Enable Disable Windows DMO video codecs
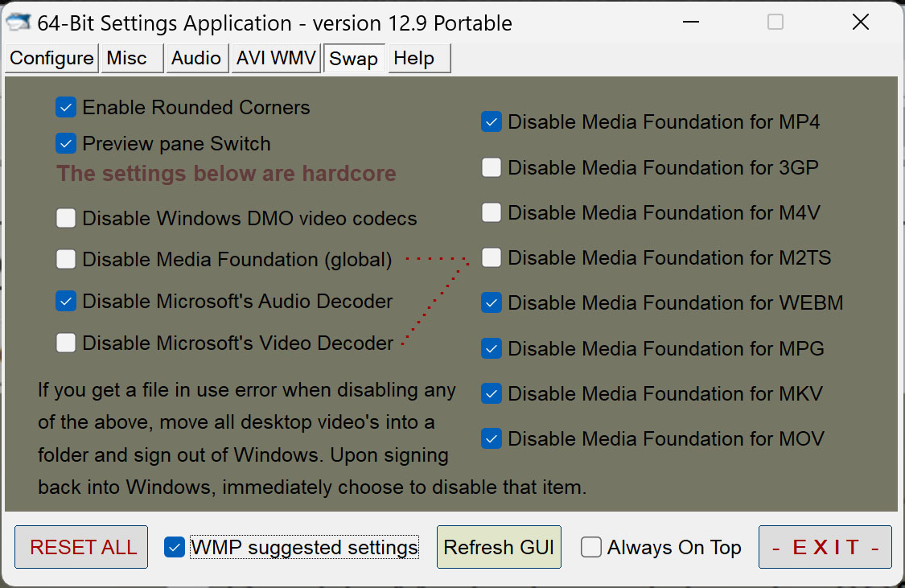905x588 pixels. pos(66,218)
